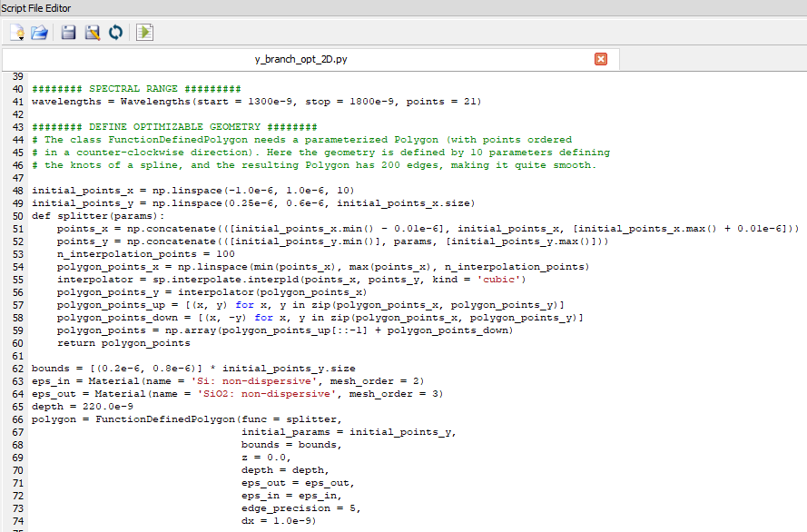Image resolution: width=807 pixels, height=532 pixels.
Task: Click 'edge_precision = 5,' line
Action: [301, 507]
